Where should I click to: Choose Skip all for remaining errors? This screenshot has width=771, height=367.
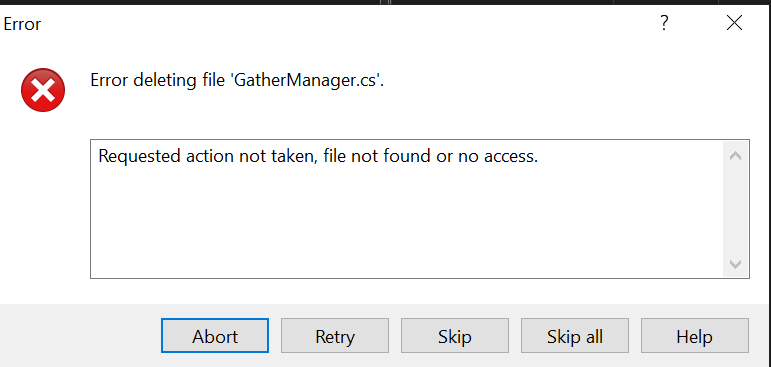tap(575, 336)
